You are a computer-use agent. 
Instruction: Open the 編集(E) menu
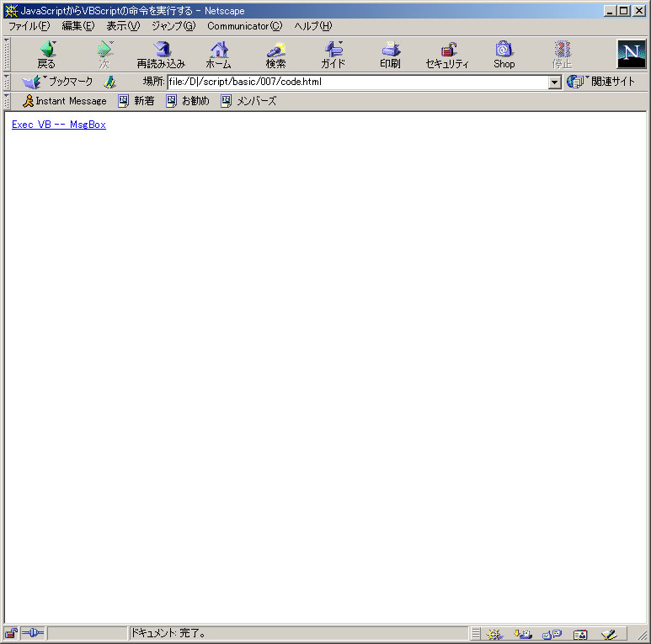click(x=78, y=26)
